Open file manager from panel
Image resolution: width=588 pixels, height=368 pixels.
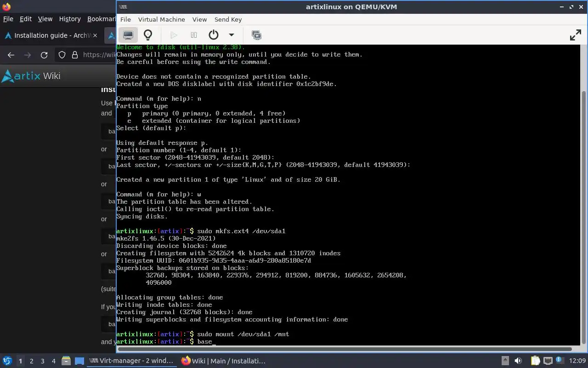click(66, 361)
